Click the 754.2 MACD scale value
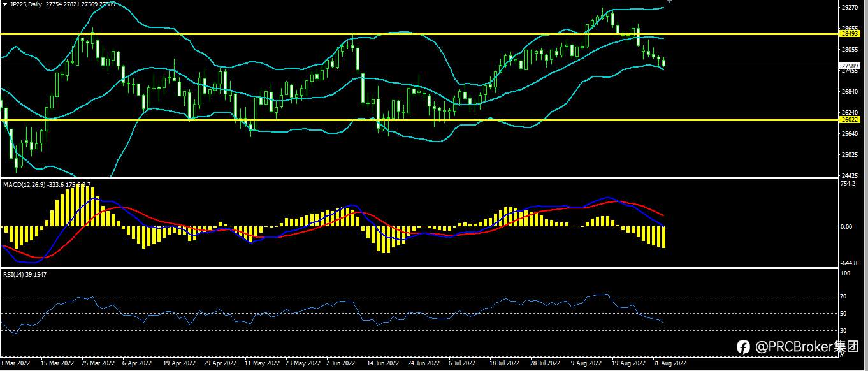The image size is (868, 371). click(848, 184)
